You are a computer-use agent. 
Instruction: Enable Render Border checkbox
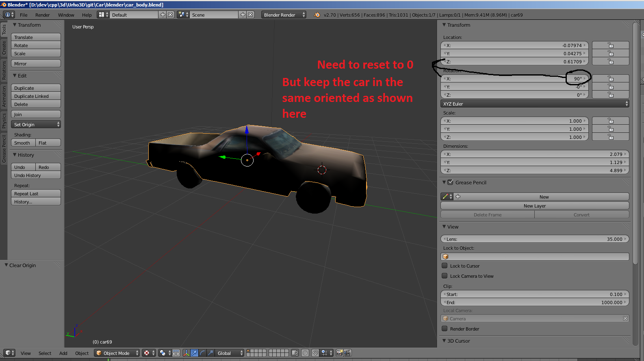click(445, 329)
